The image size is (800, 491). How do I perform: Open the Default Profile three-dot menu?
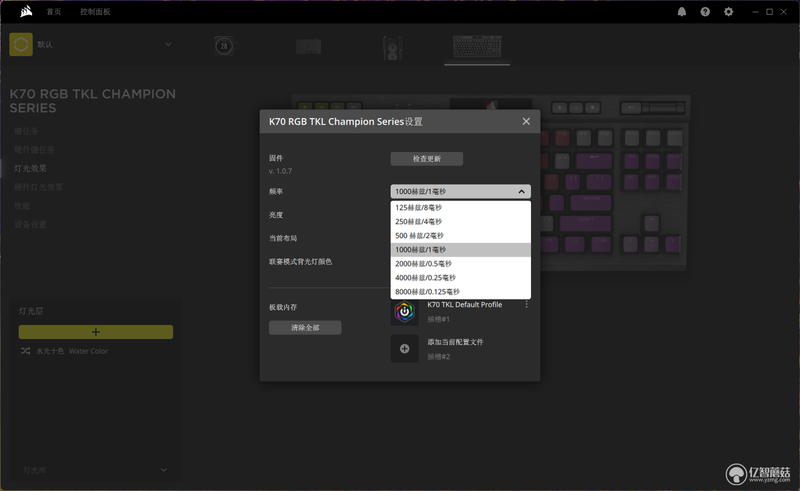pyautogui.click(x=527, y=305)
